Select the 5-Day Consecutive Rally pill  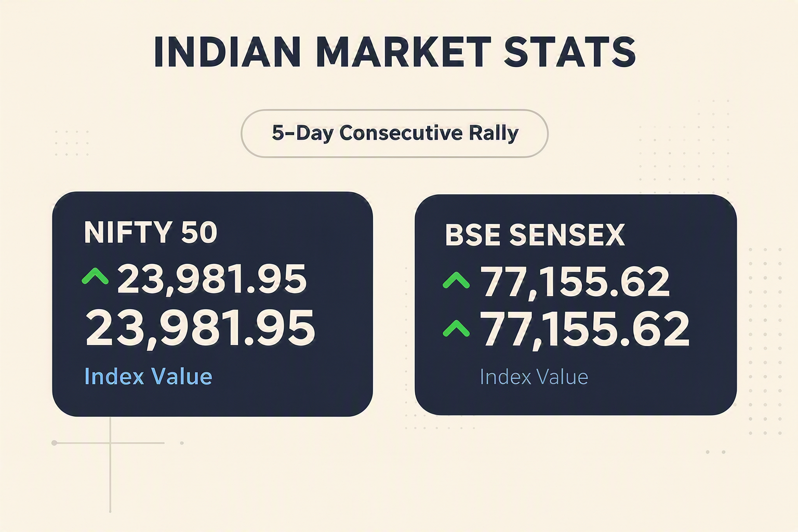point(394,134)
